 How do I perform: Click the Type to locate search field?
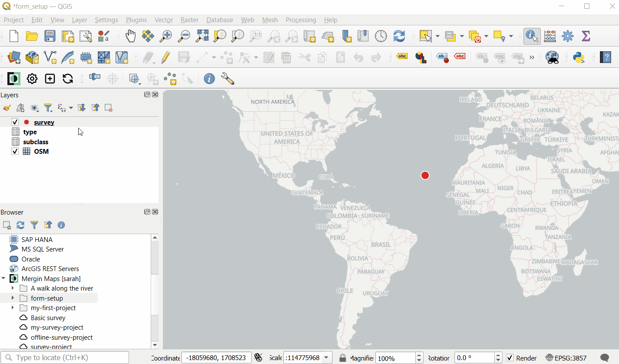[65, 358]
